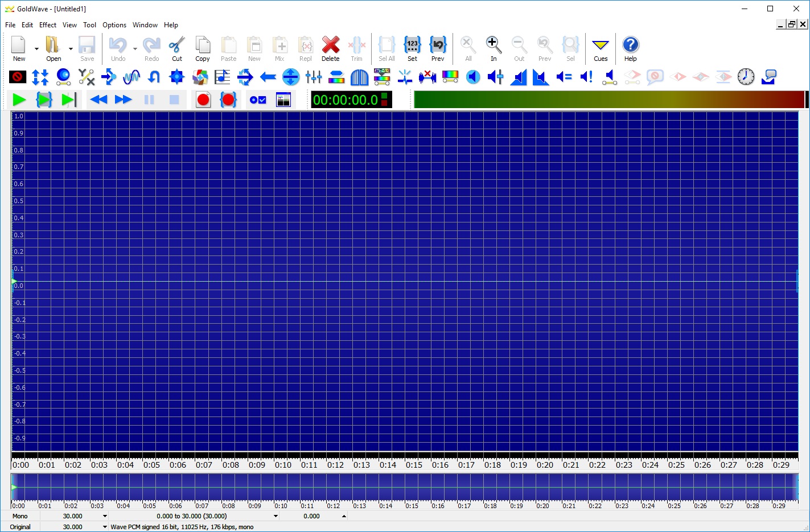
Task: Expand the Open file dropdown arrow
Action: [x=71, y=49]
